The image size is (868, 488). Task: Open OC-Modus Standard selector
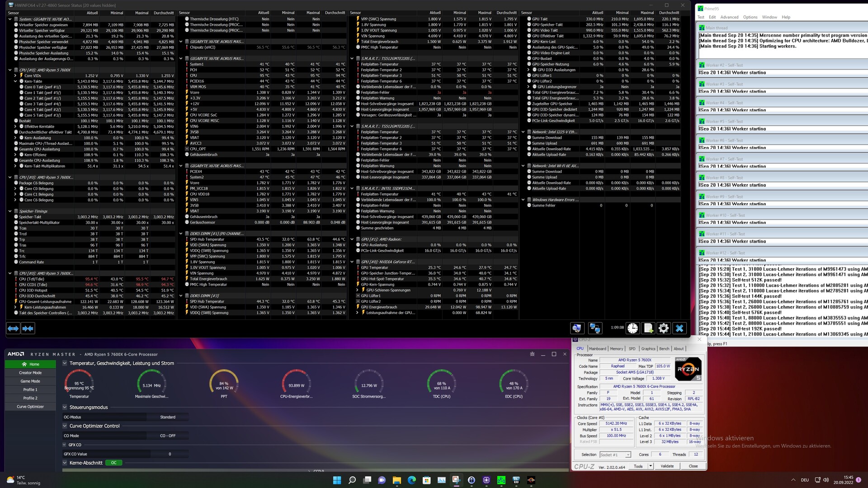tap(168, 417)
